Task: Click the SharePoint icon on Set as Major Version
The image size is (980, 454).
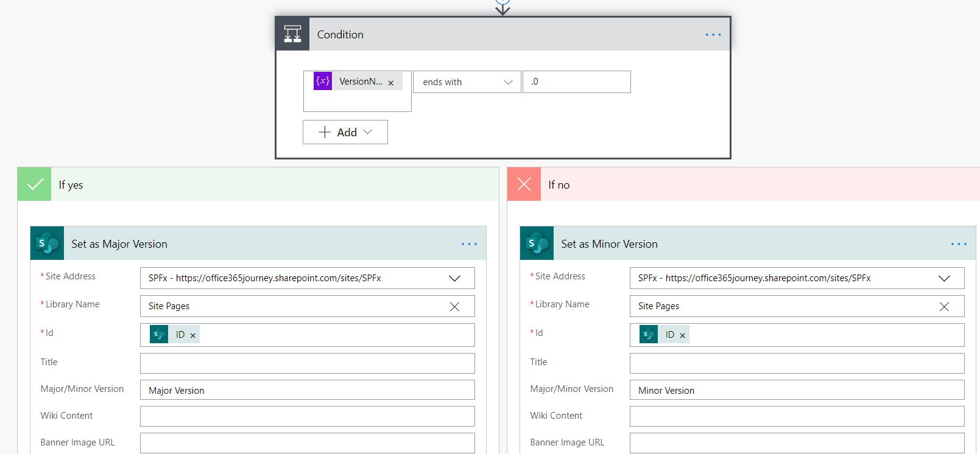Action: click(x=48, y=243)
